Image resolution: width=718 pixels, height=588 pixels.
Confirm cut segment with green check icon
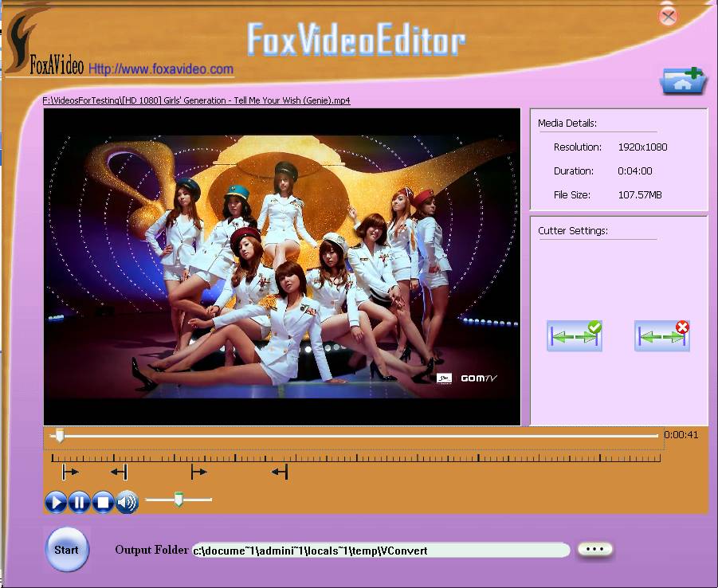[575, 336]
